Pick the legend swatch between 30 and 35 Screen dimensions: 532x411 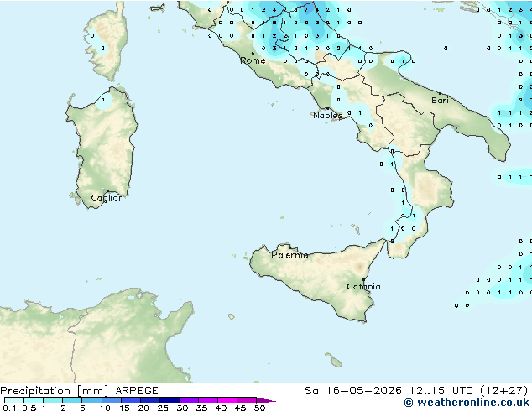189,400
